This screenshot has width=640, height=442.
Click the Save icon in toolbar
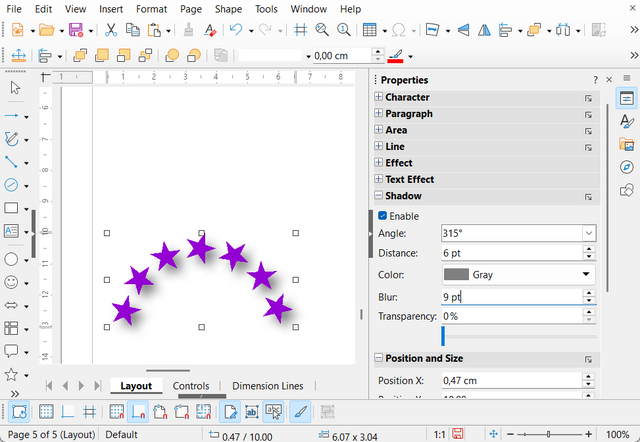click(x=75, y=30)
